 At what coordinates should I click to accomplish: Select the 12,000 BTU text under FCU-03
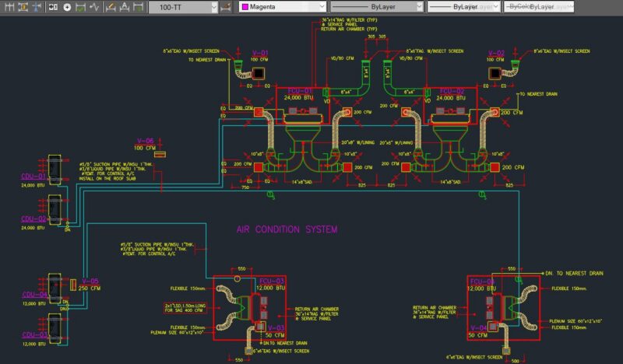[271, 288]
